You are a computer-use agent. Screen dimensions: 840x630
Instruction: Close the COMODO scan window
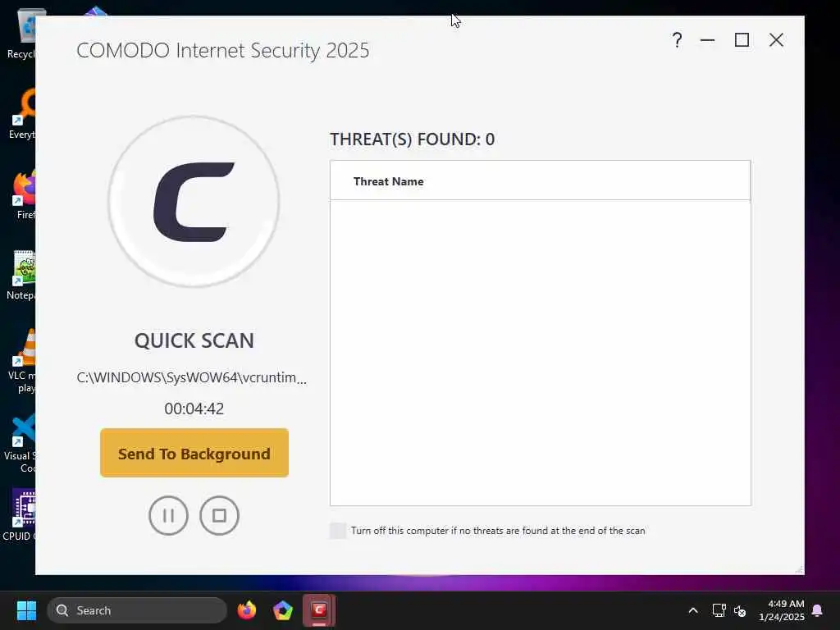tap(776, 40)
